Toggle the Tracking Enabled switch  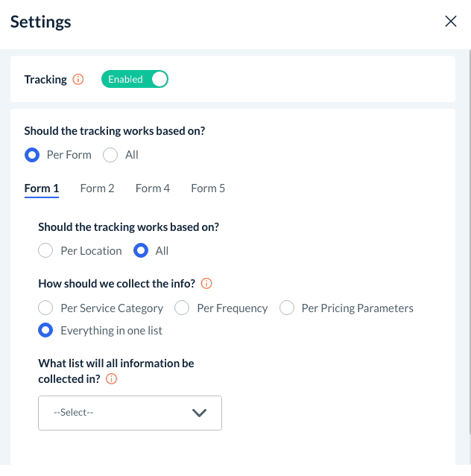tap(135, 79)
